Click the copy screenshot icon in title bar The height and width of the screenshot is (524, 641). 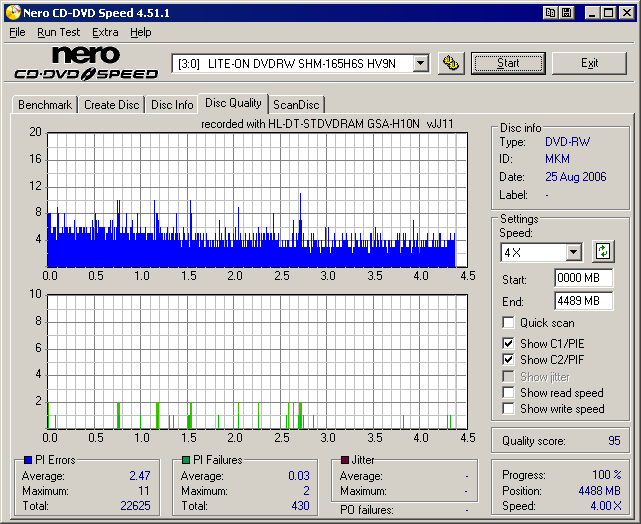click(551, 13)
